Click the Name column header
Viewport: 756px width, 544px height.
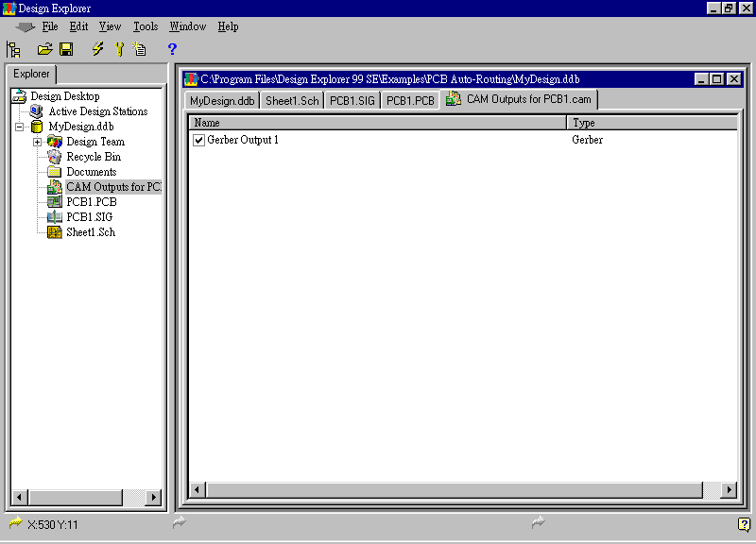[378, 123]
